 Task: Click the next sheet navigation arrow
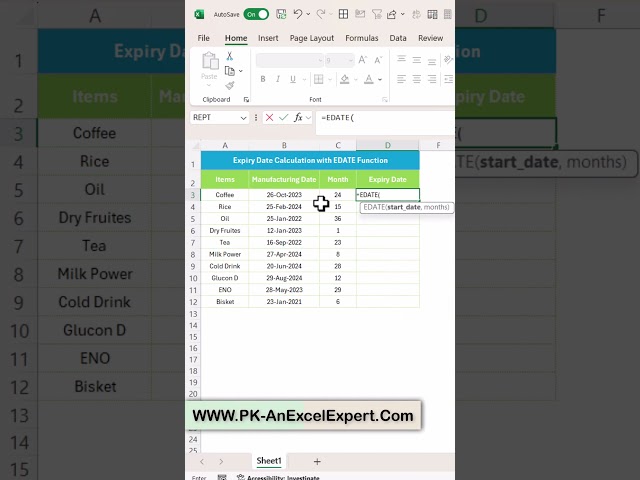click(221, 462)
